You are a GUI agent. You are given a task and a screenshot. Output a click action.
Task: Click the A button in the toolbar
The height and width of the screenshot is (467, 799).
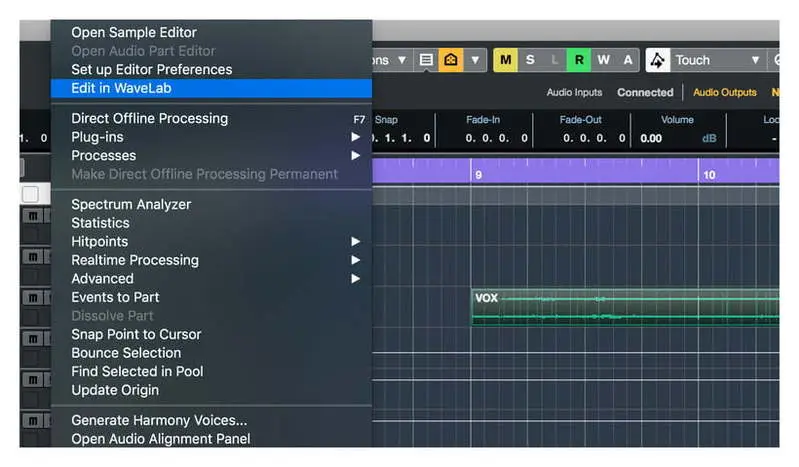pos(627,60)
